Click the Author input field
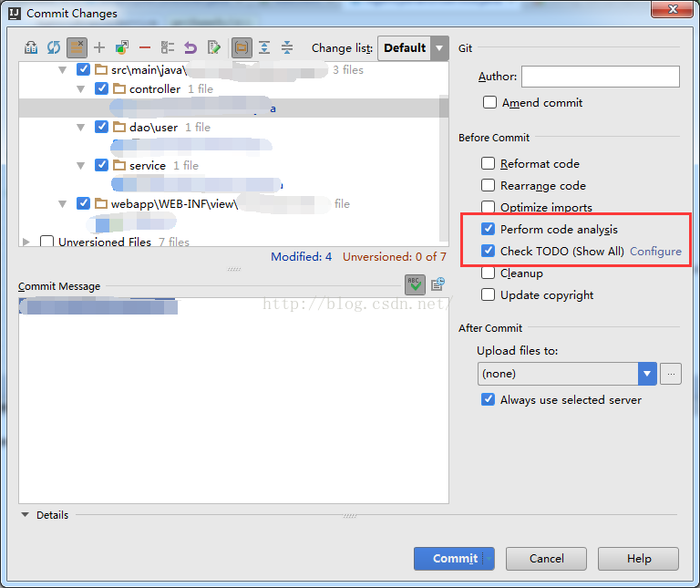Viewport: 700px width, 588px height. click(600, 77)
